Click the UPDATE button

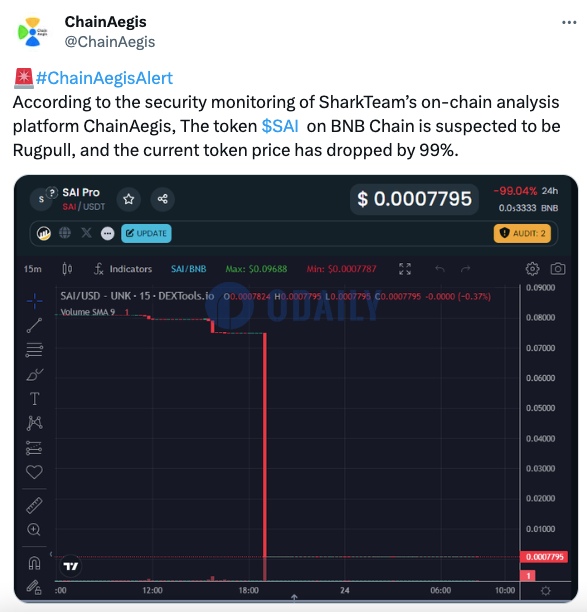(x=146, y=233)
